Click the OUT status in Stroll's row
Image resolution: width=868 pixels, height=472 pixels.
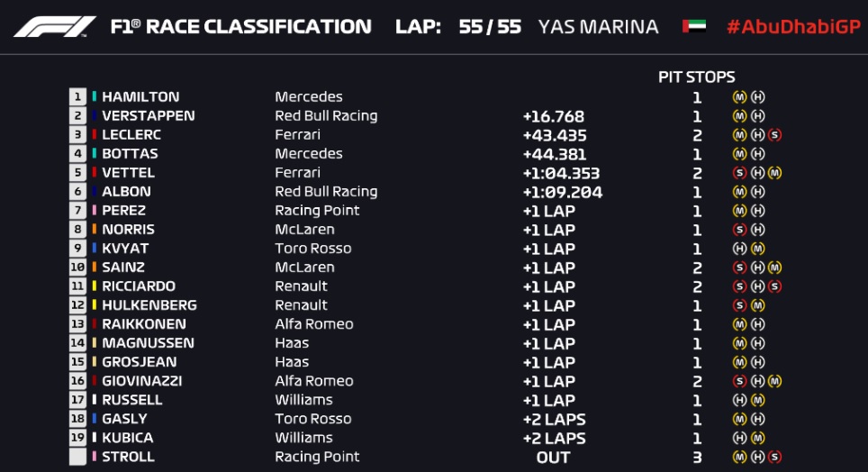click(x=553, y=457)
